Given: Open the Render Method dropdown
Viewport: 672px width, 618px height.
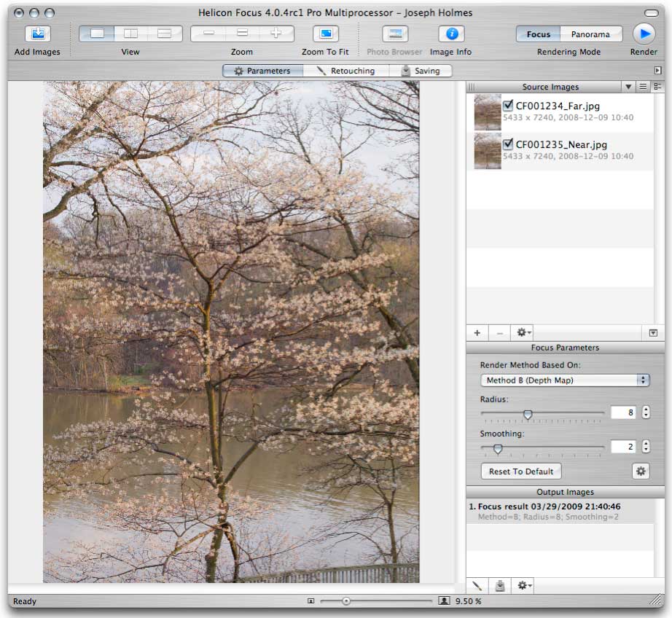Looking at the screenshot, I should click(565, 380).
